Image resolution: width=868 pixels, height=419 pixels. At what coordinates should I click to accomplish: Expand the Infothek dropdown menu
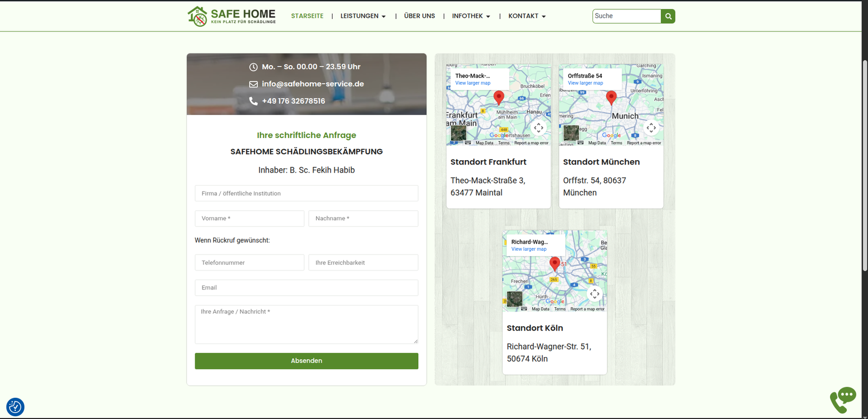point(471,16)
